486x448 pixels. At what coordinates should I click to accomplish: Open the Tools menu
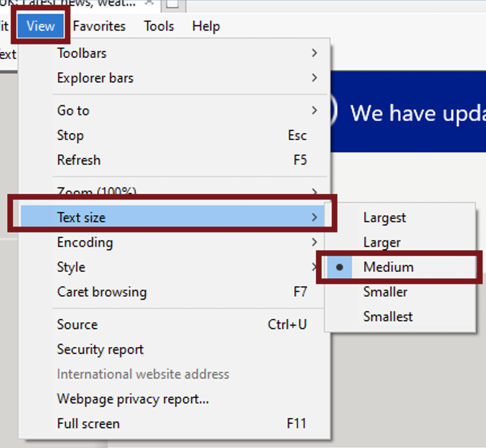[159, 26]
